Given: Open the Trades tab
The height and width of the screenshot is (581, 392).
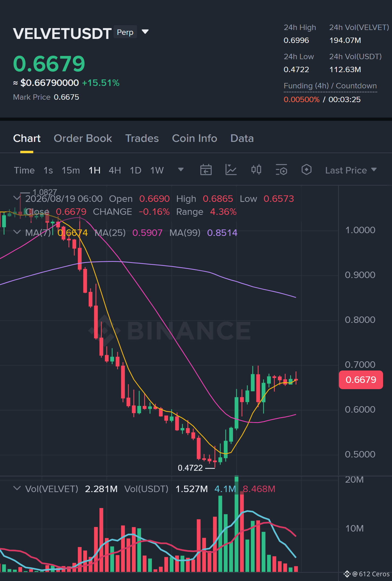Looking at the screenshot, I should click(142, 138).
